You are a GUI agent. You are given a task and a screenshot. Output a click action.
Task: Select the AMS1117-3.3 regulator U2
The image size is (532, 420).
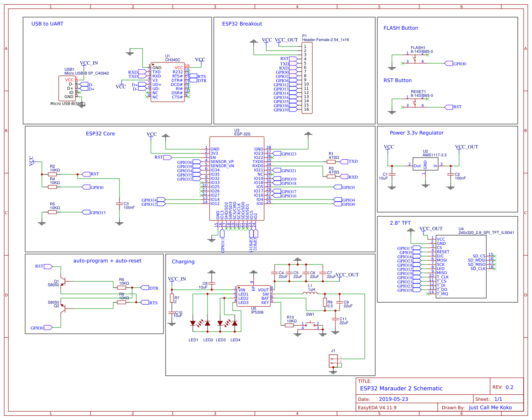click(x=425, y=164)
